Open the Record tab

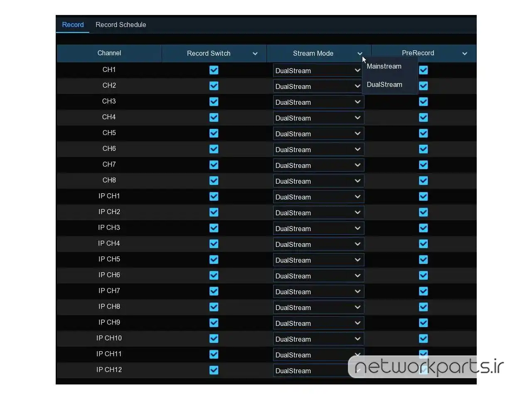point(73,25)
